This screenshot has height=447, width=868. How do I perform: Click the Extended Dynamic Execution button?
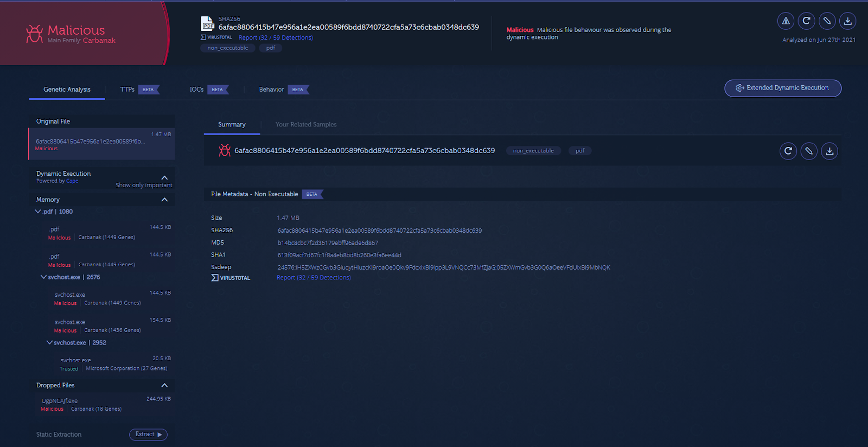[x=782, y=88]
